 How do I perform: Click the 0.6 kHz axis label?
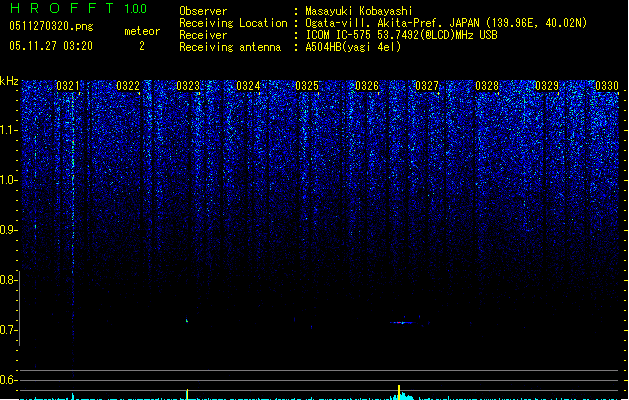[9, 380]
